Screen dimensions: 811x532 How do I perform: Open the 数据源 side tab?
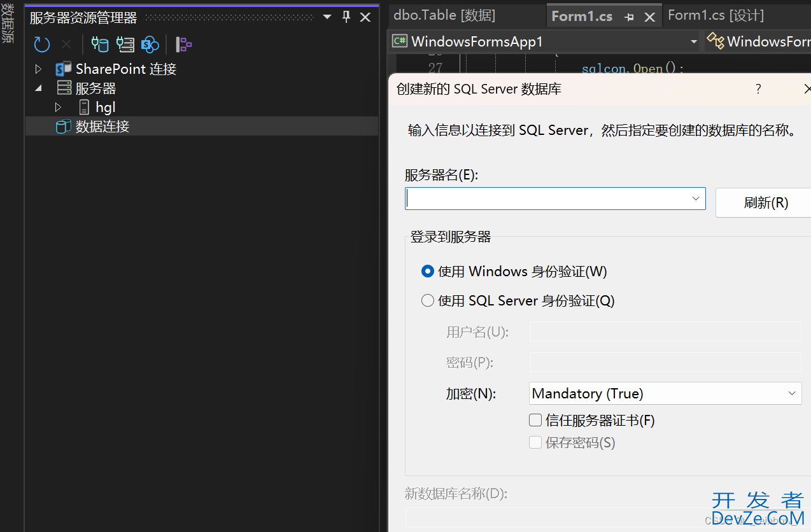(x=7, y=24)
